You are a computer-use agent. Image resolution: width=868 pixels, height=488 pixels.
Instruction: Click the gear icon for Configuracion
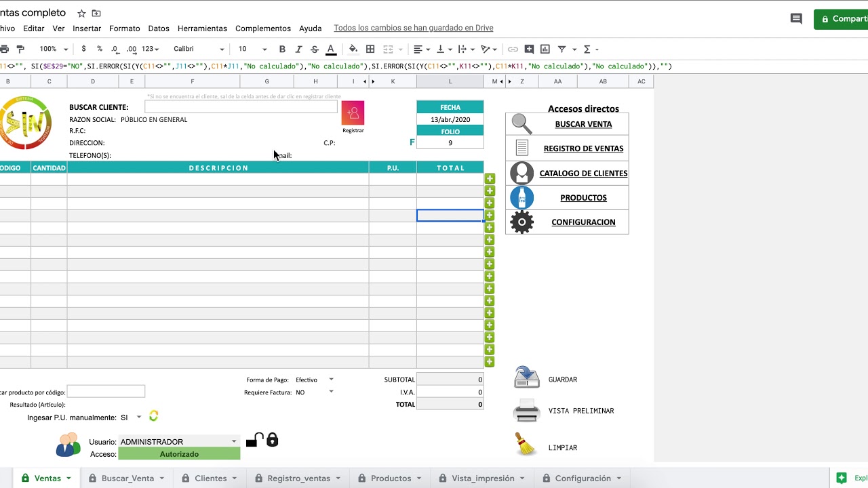521,222
